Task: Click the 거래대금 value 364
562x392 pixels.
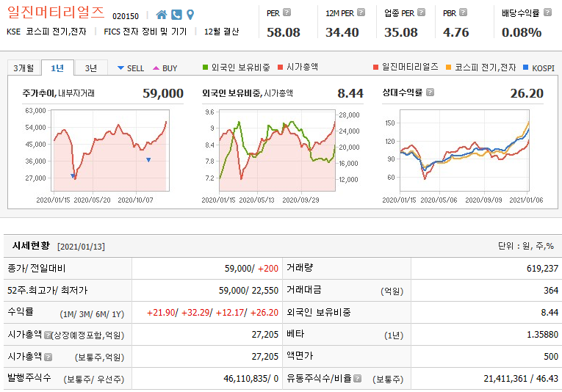Action: [551, 291]
